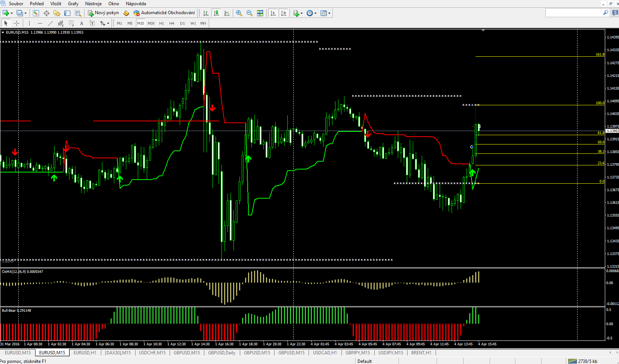
Task: Switch to the GBPUSD,Daily chart tab
Action: click(222, 353)
